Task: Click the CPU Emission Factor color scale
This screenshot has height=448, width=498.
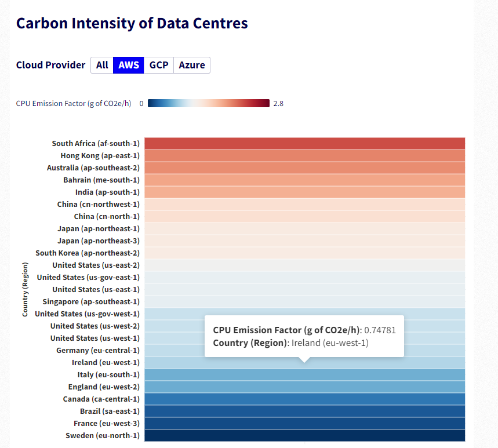Action: (209, 103)
